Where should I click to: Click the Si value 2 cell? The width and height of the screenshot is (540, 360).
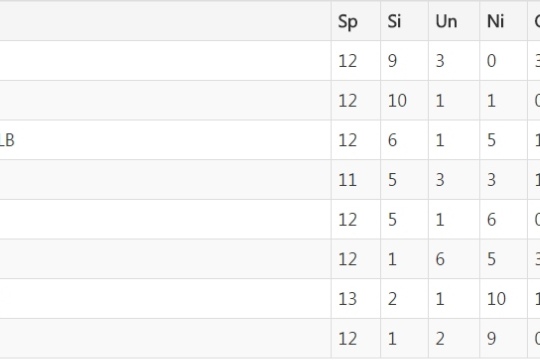[x=404, y=299]
